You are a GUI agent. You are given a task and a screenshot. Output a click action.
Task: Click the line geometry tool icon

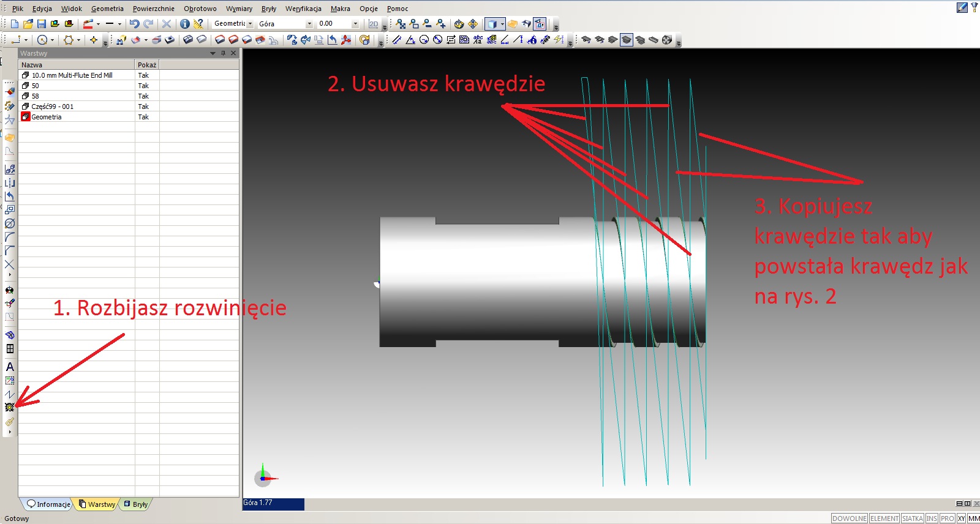point(17,40)
